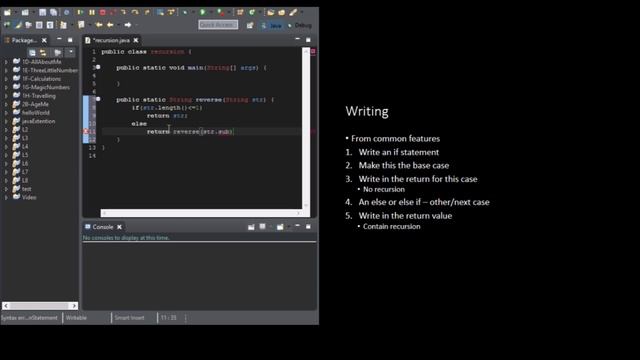Screen dimensions: 640x360
Task: Collapse the reverse method fold marker
Action: point(98,99)
